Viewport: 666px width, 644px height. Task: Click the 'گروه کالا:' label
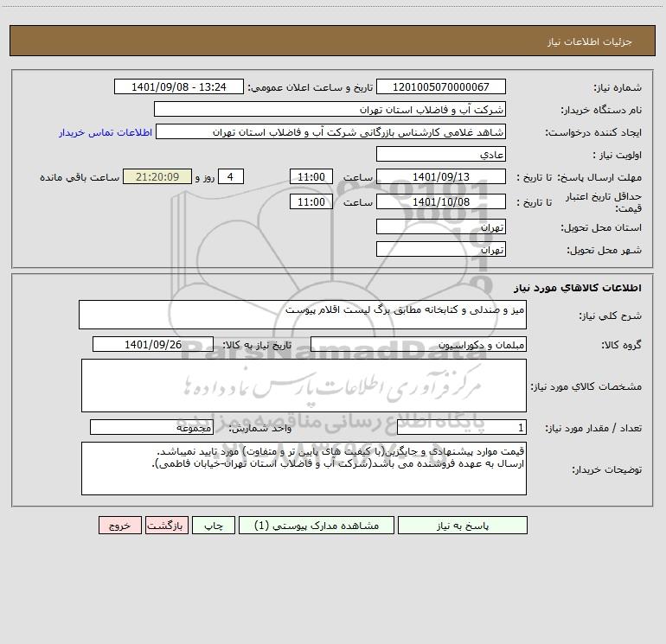pyautogui.click(x=621, y=345)
